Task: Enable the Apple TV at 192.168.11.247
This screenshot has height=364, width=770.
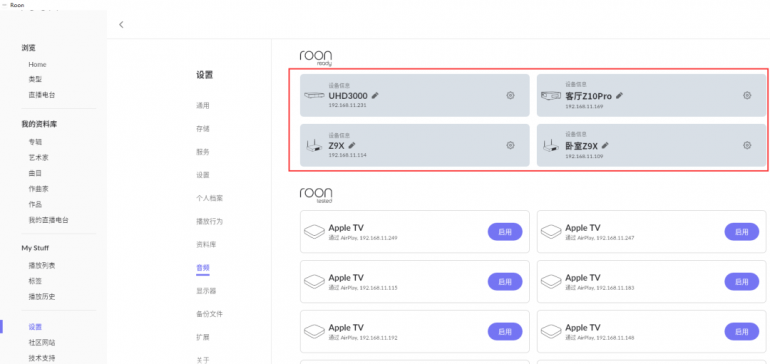Action: pyautogui.click(x=742, y=232)
